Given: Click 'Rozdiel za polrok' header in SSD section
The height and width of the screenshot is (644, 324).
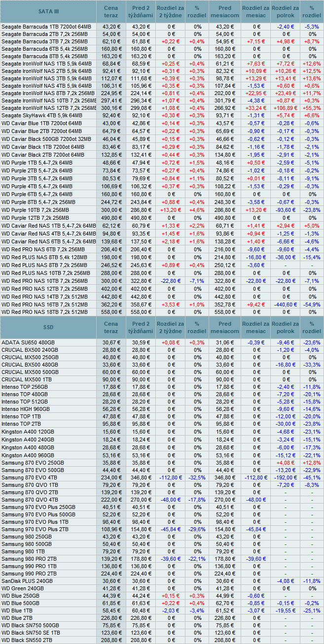Looking at the screenshot, I should (x=285, y=327).
